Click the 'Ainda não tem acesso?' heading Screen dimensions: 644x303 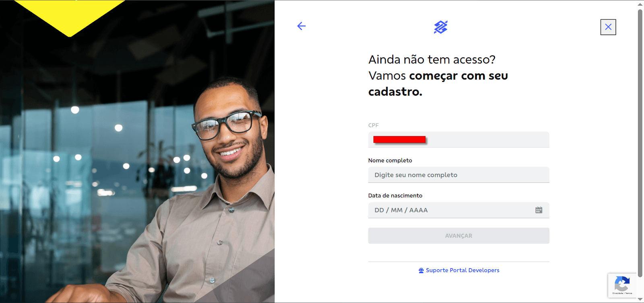[432, 59]
